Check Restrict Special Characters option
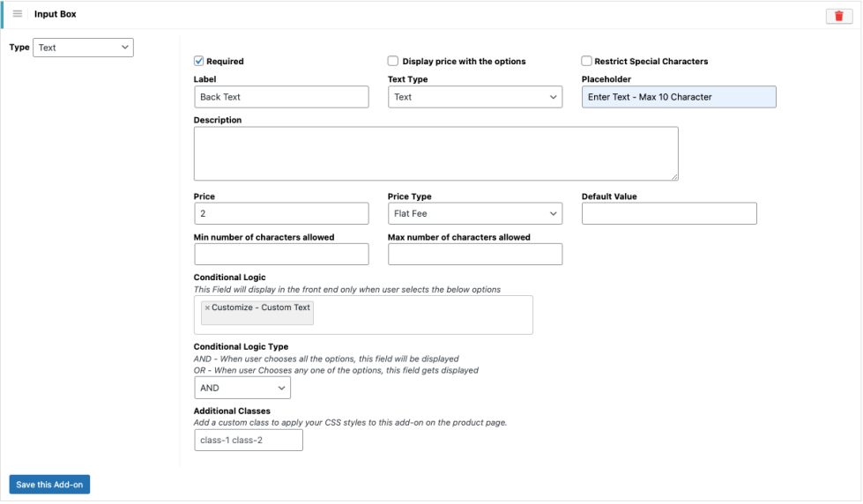Image resolution: width=863 pixels, height=504 pixels. tap(586, 61)
